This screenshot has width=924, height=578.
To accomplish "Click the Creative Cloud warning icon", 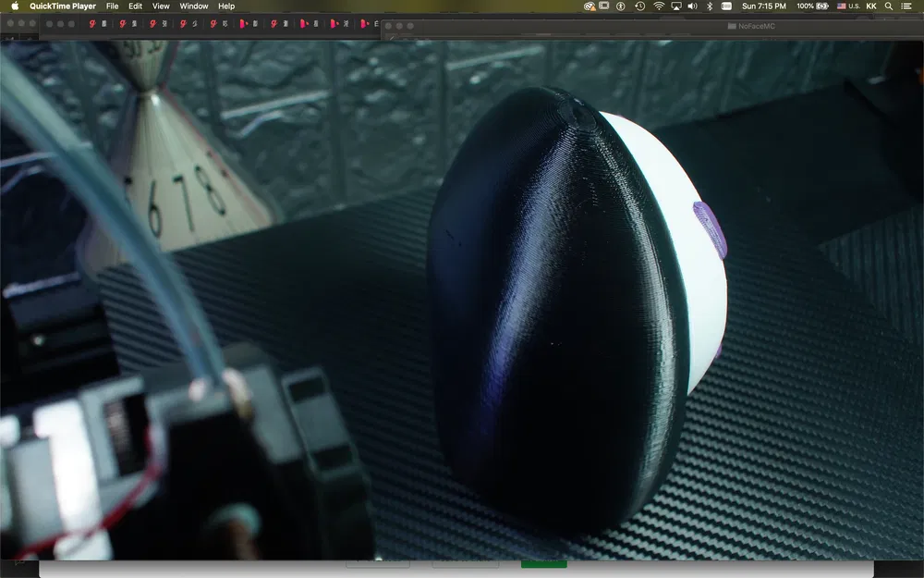I will pos(590,6).
